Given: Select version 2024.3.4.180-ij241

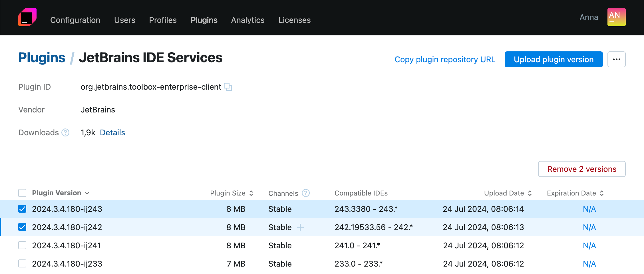Looking at the screenshot, I should [x=22, y=245].
